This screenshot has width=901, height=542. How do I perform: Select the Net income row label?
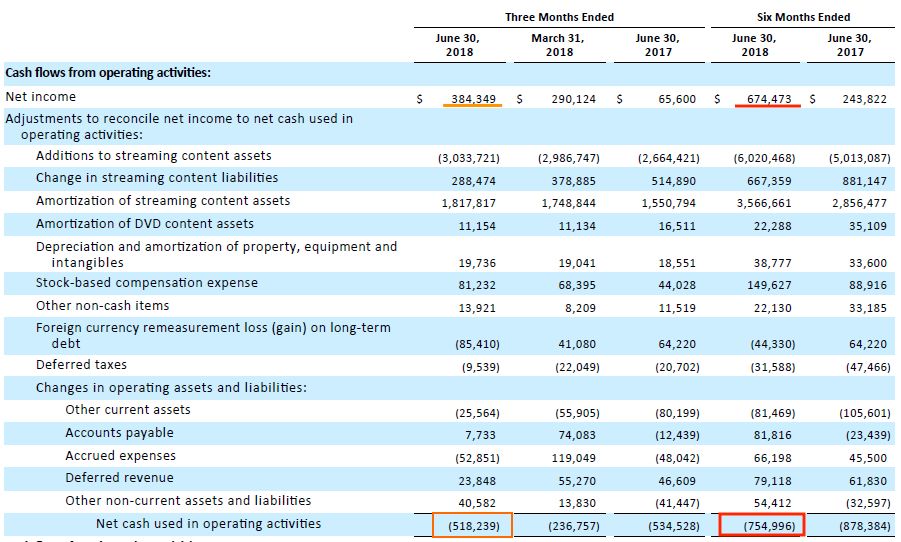(x=40, y=97)
